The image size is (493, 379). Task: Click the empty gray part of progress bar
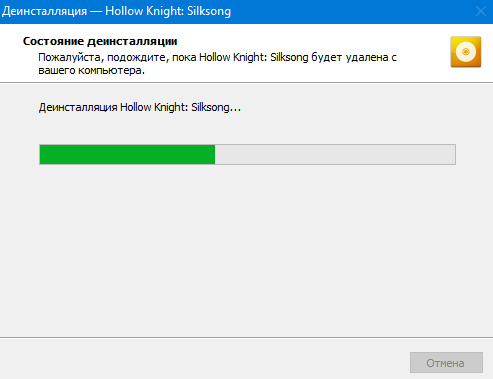click(335, 155)
